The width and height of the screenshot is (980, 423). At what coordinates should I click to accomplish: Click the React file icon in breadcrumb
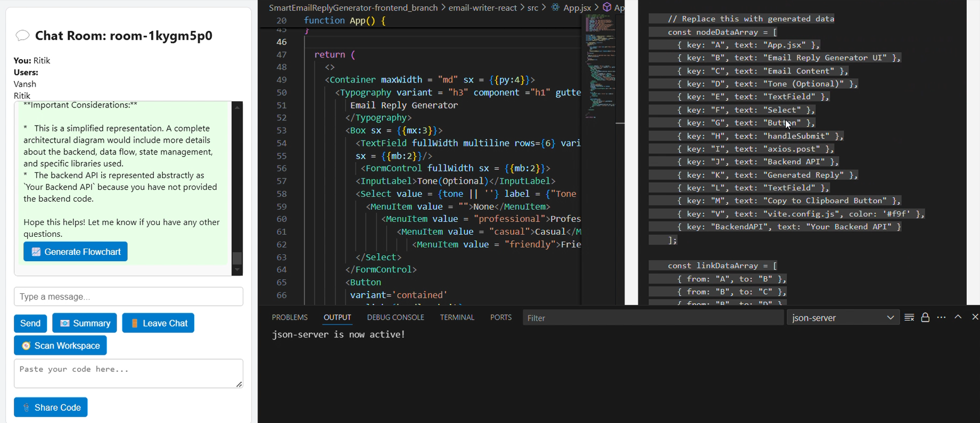pos(556,7)
